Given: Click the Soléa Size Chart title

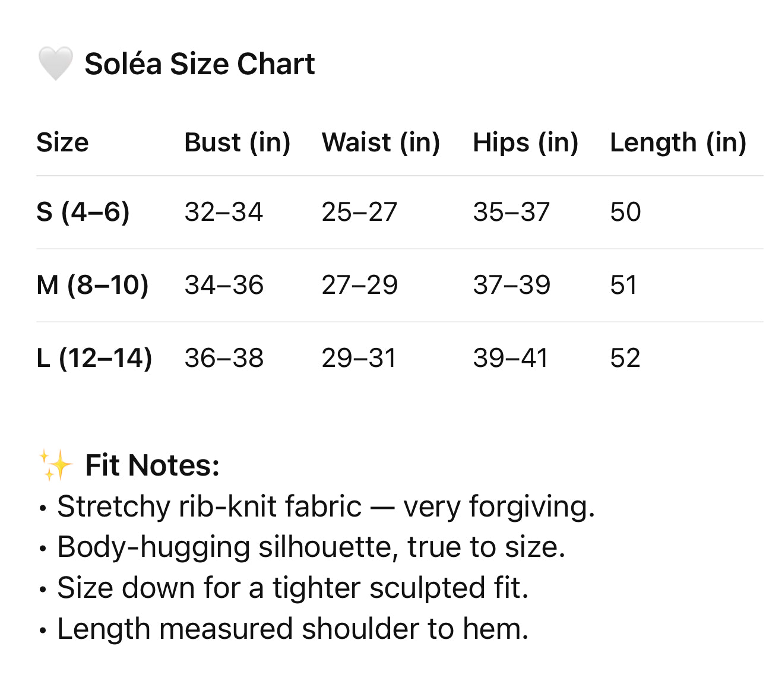Looking at the screenshot, I should coord(200,64).
